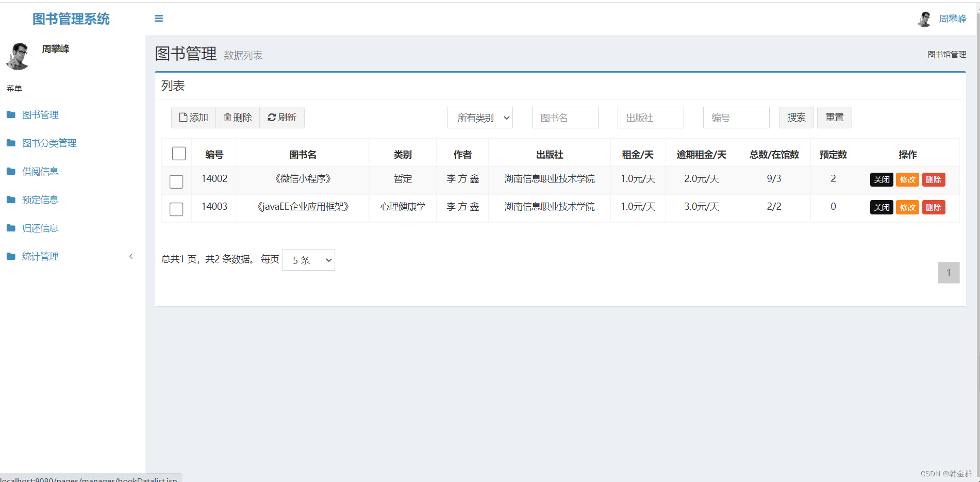The width and height of the screenshot is (980, 482).
Task: Open the 统计管理 sidebar menu item
Action: 40,256
